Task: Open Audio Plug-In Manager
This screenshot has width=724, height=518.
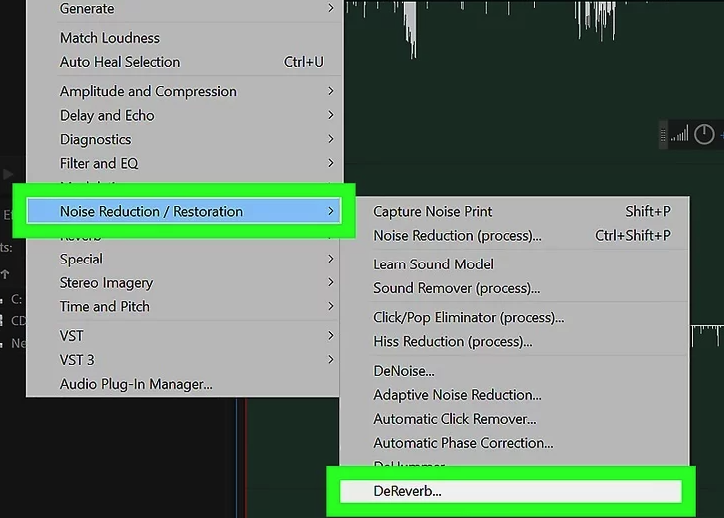Action: (136, 383)
